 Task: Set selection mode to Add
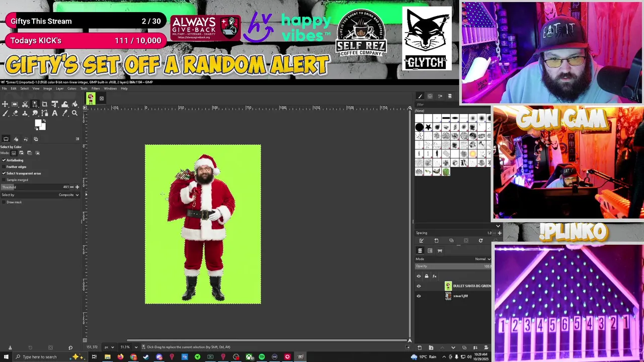(21, 153)
